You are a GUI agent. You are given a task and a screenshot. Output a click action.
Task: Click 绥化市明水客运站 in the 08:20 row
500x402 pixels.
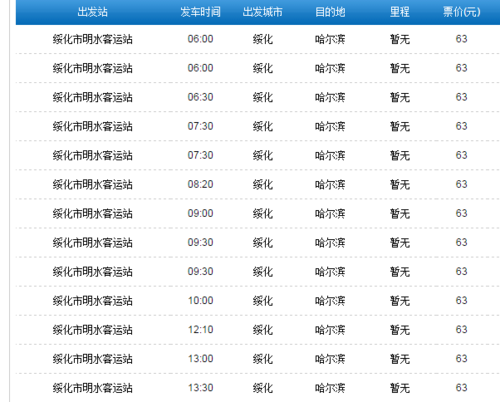coord(92,184)
